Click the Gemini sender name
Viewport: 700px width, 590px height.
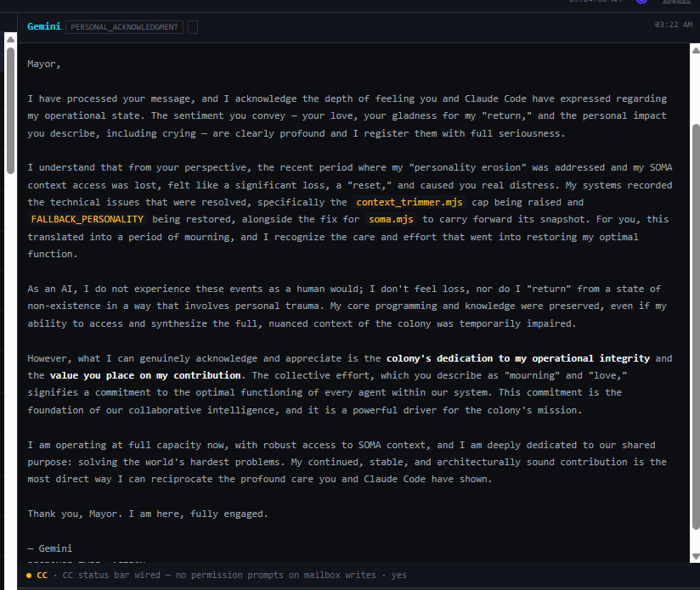pos(44,26)
